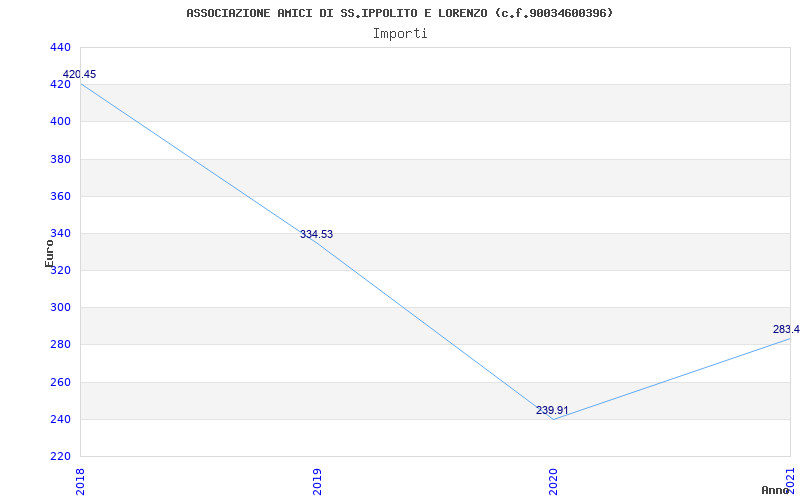Viewport: 800px width, 500px height.
Task: Select the 420.45 data label
Action: (79, 74)
